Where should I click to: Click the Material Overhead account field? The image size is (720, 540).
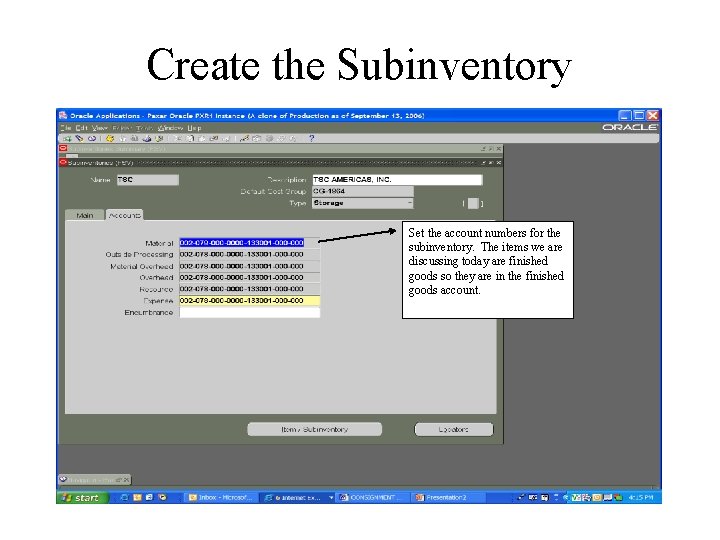249,266
